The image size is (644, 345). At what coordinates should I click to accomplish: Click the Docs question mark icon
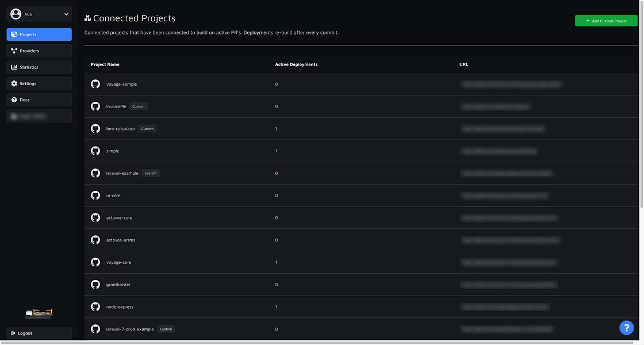[14, 100]
